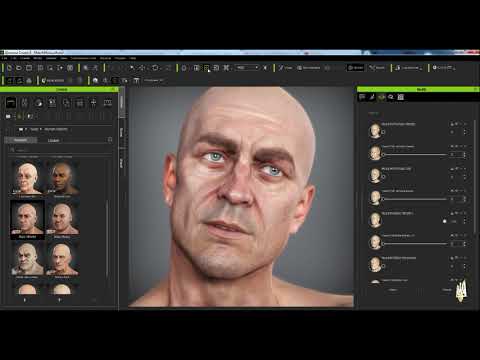Switch to the Custom tab in Content
The image size is (480, 360).
pos(53,140)
